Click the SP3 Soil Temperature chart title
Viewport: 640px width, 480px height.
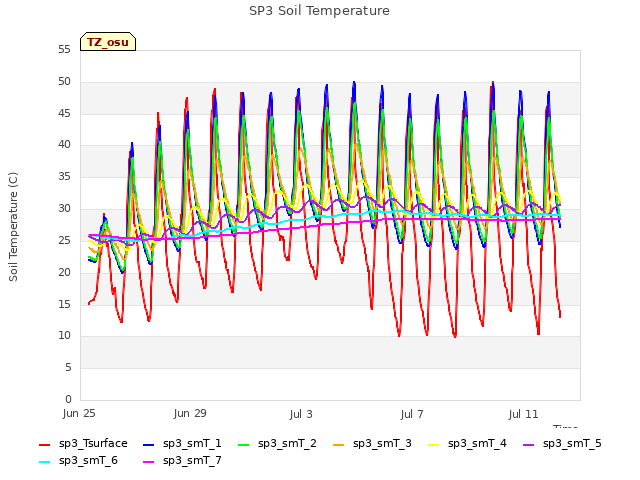tap(319, 11)
